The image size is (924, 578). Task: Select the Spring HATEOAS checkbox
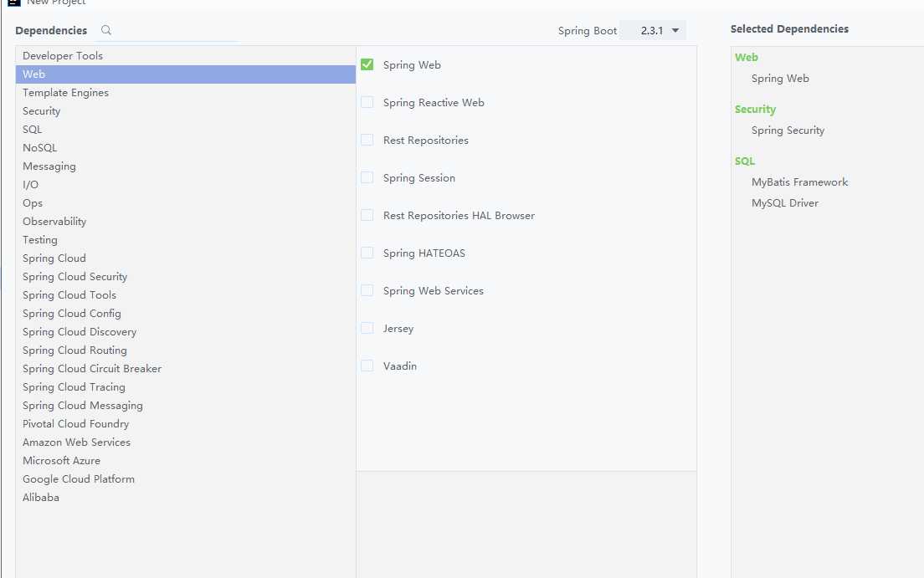pyautogui.click(x=367, y=253)
